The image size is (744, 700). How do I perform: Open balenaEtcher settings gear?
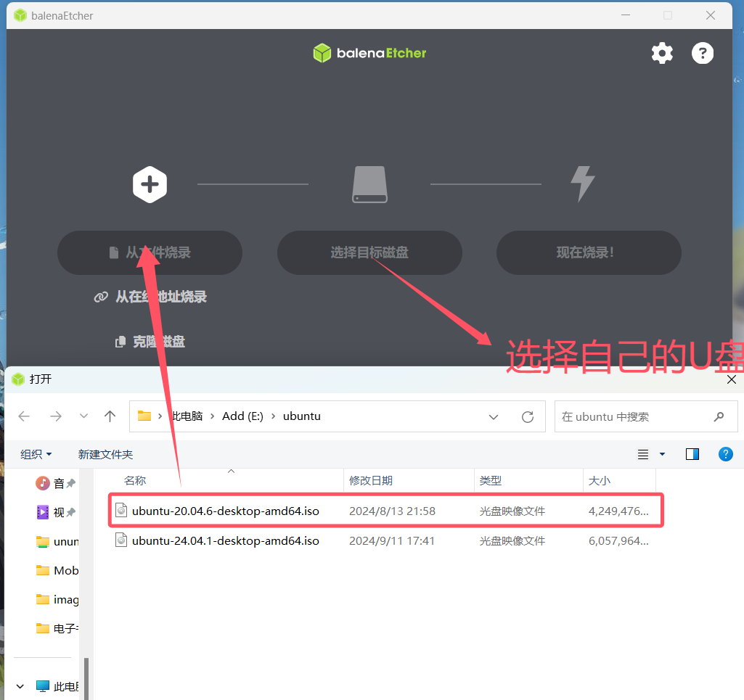coord(662,53)
